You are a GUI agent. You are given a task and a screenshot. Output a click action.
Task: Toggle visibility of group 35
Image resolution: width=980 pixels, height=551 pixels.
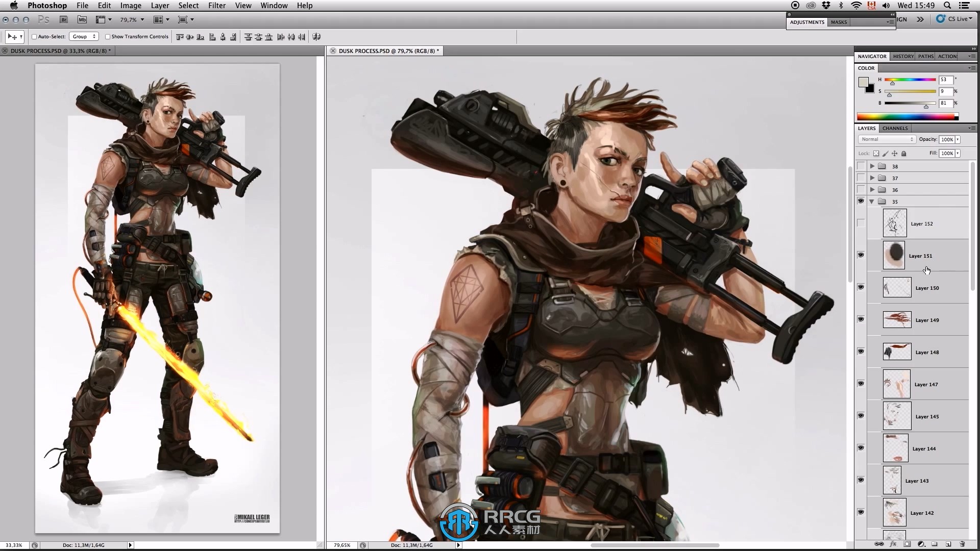pos(861,201)
